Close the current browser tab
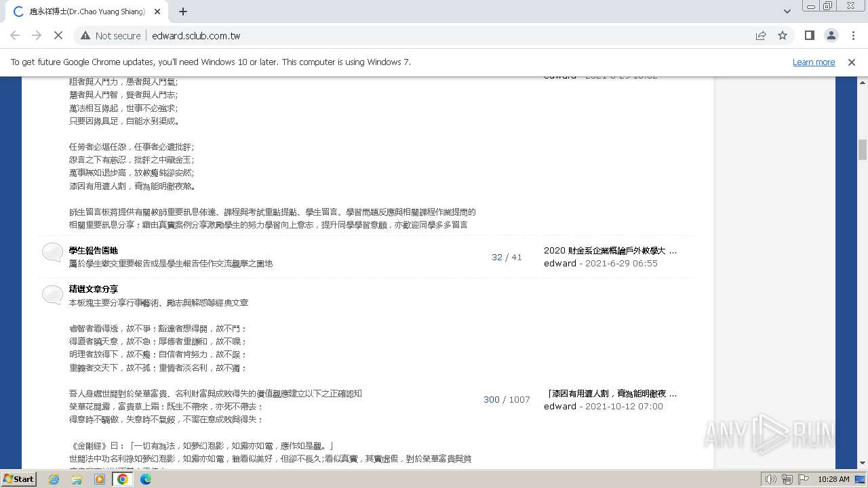The image size is (868, 488). (x=157, y=12)
